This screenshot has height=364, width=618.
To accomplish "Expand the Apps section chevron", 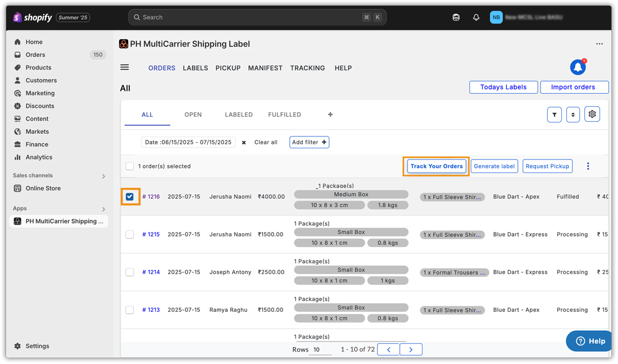I will 104,209.
